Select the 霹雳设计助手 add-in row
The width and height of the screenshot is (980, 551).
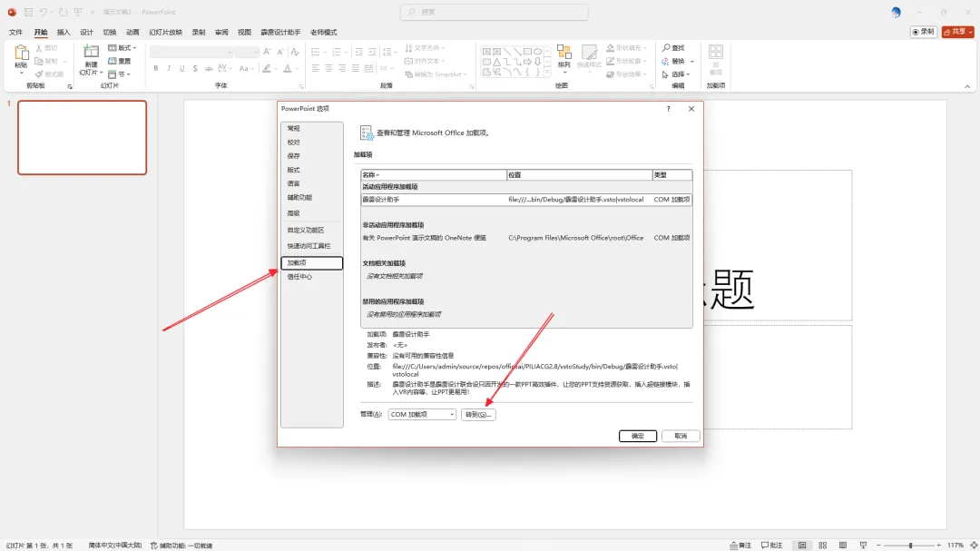tap(526, 200)
